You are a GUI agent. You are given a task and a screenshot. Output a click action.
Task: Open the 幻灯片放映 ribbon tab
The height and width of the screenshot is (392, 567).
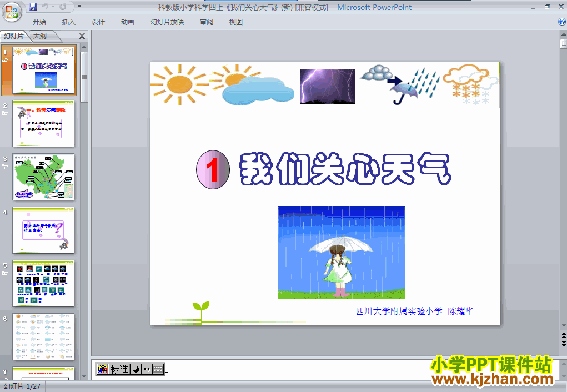pos(167,22)
